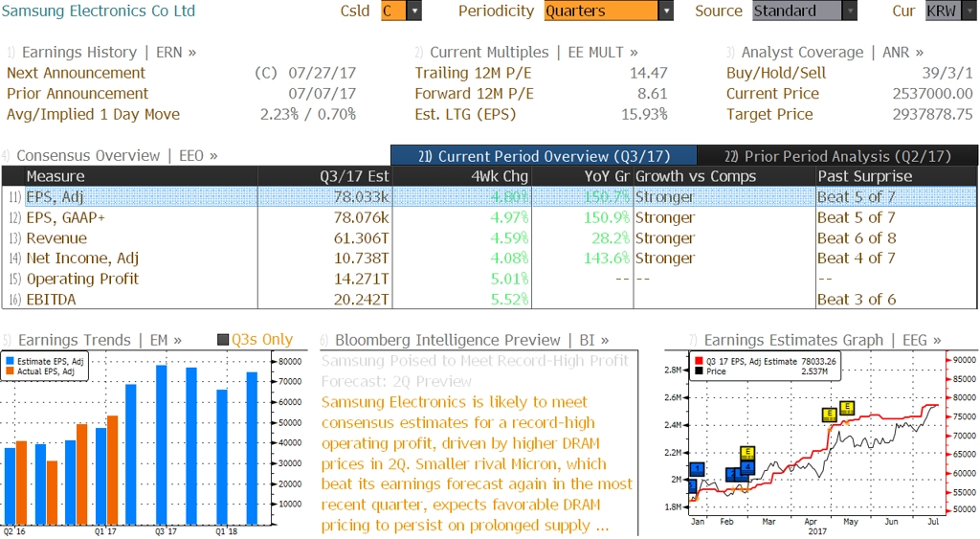Click the highest yellow E earnings marker near May

click(847, 408)
